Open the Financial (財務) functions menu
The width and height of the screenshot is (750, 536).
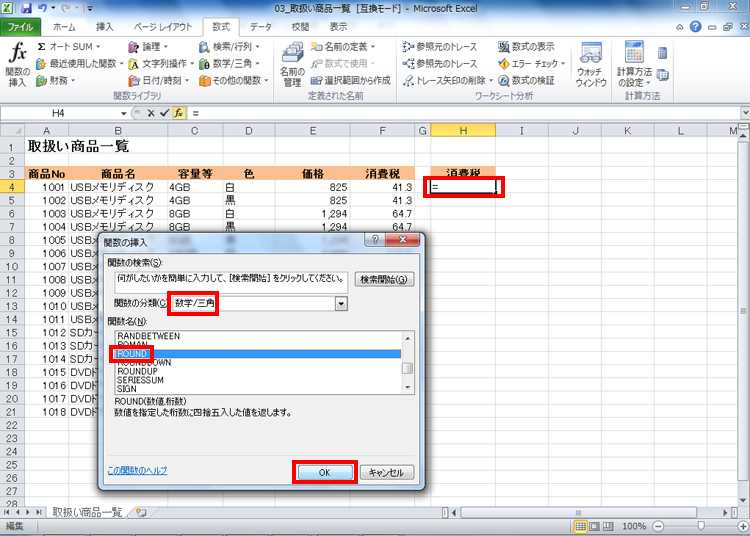tap(56, 80)
